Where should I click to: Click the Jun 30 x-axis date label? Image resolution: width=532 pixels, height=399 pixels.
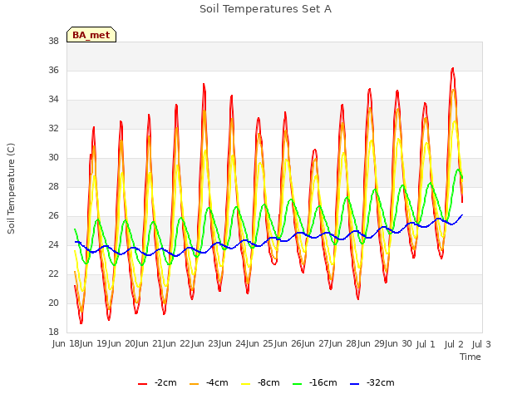(x=399, y=344)
